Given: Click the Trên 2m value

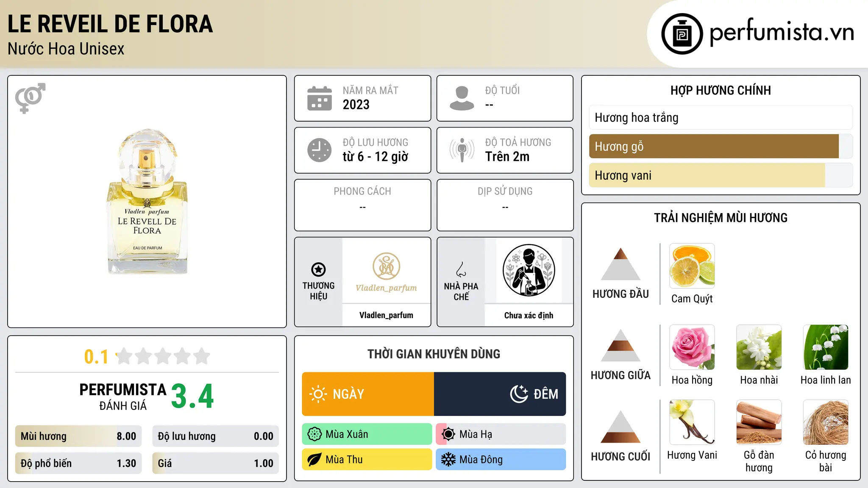Looking at the screenshot, I should pyautogui.click(x=507, y=157).
